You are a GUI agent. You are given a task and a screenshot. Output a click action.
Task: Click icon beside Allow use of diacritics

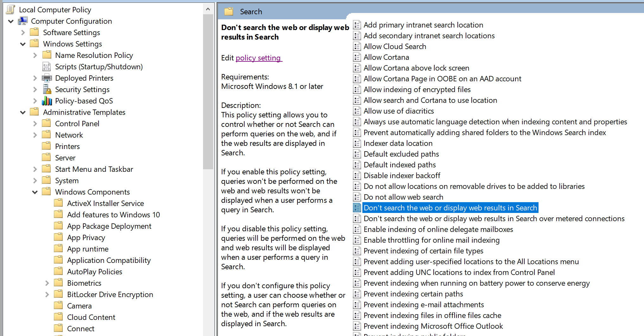(357, 111)
